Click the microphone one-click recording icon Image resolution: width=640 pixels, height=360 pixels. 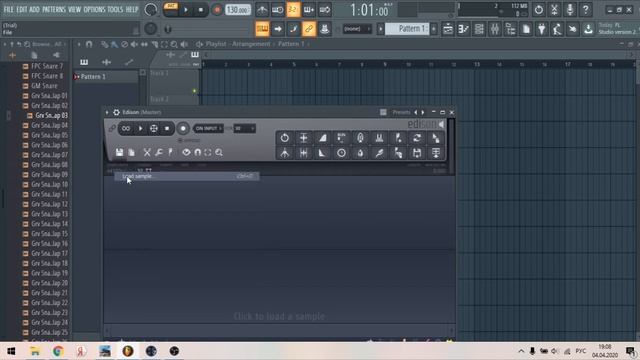pos(570,10)
